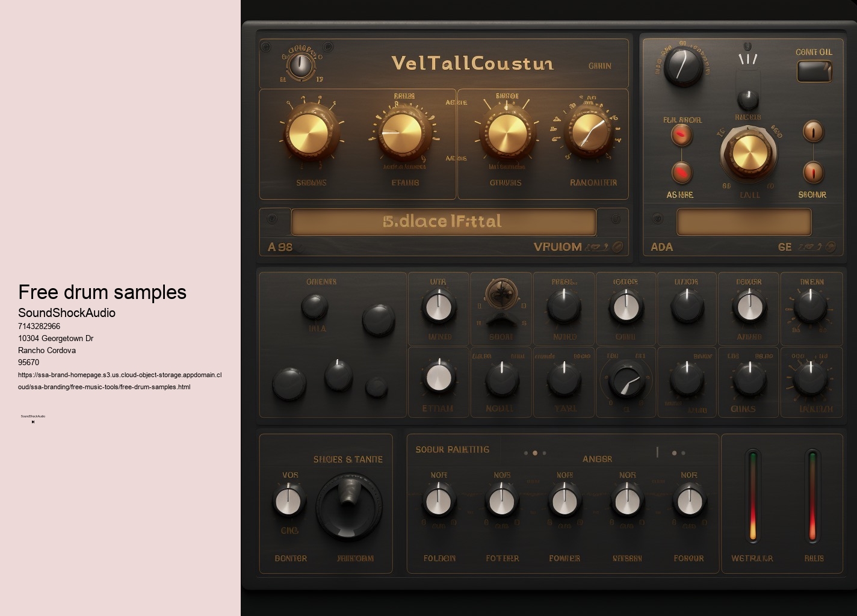The image size is (857, 616).
Task: Click the BONITER label
Action: (291, 558)
